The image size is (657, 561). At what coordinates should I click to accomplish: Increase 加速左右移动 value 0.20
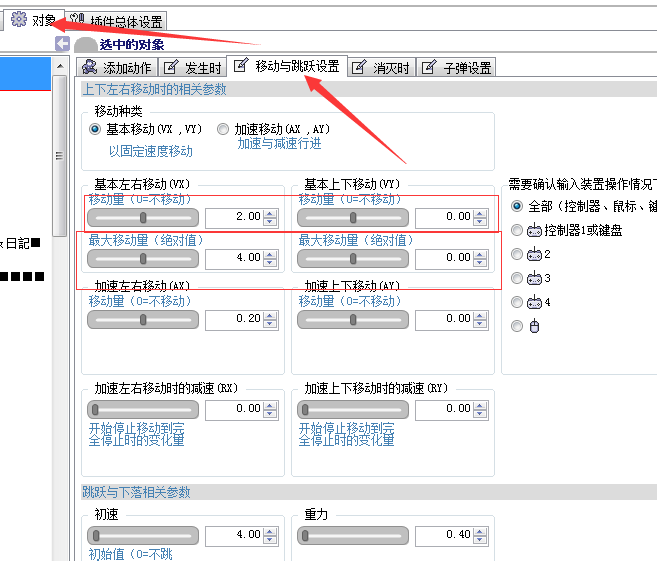[270, 315]
